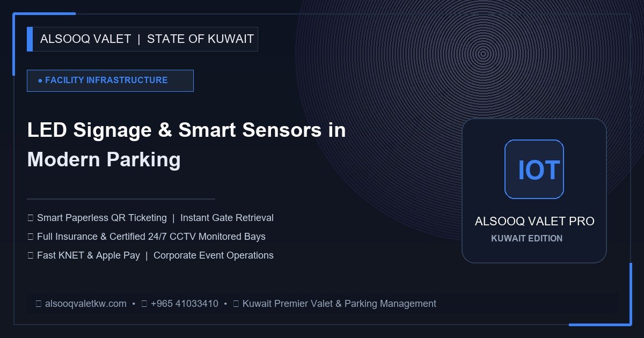Click the ALSOOQ VALET PRO label
The height and width of the screenshot is (338, 644).
[x=535, y=221]
